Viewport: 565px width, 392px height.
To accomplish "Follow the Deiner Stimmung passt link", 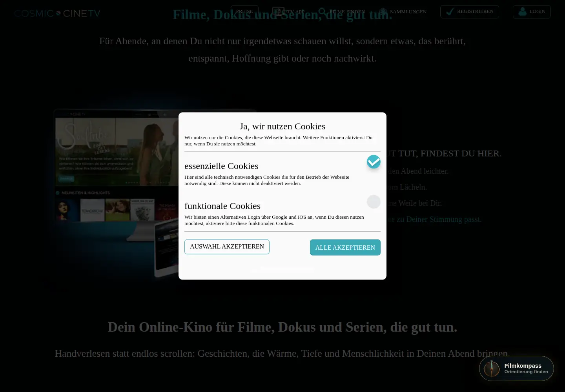I will [x=444, y=219].
